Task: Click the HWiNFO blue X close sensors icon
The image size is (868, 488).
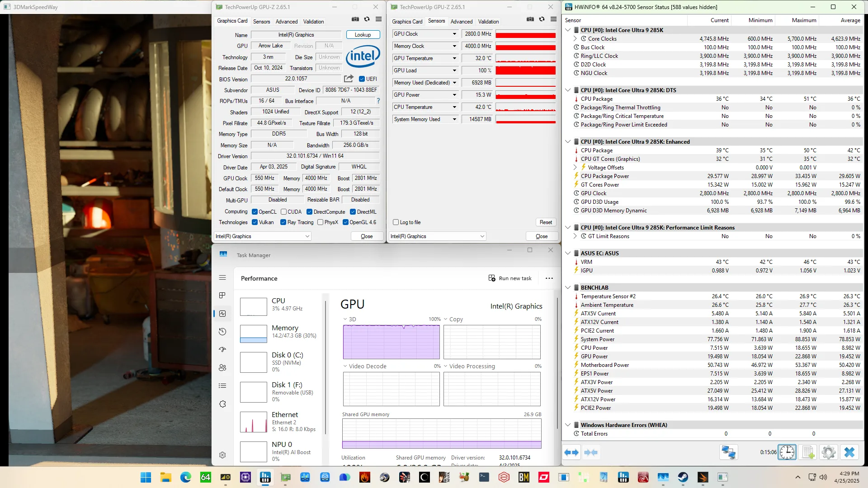Action: 849,452
